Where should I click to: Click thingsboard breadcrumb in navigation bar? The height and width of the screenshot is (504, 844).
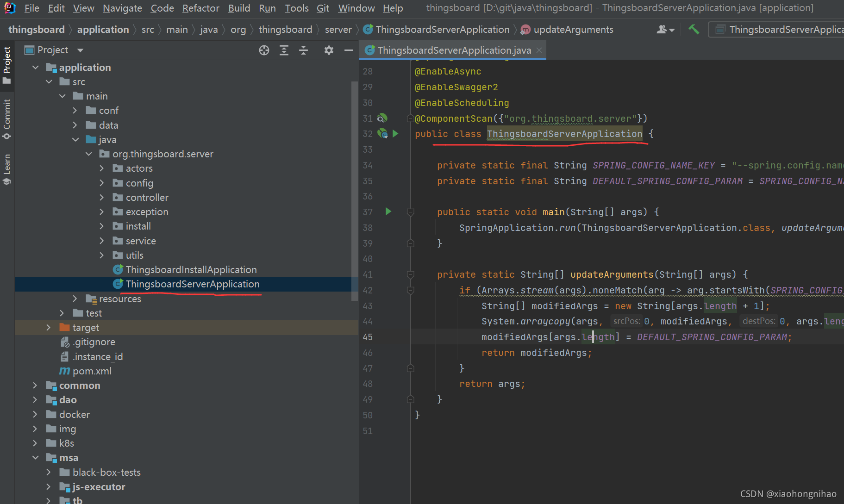pos(37,30)
